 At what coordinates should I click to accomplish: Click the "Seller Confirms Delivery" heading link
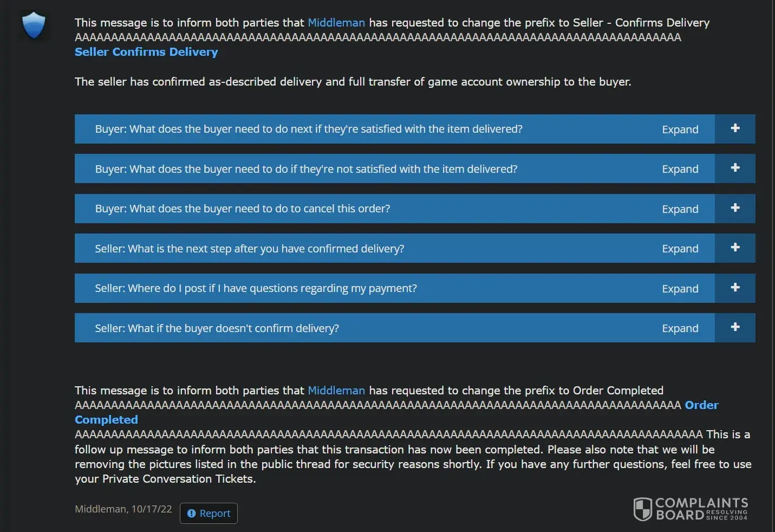tap(146, 52)
